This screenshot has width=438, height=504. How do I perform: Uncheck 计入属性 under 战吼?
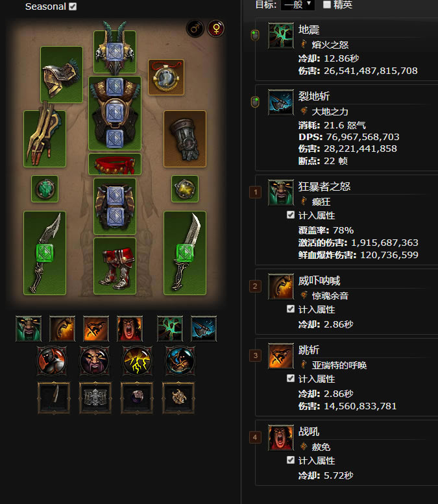click(x=291, y=461)
